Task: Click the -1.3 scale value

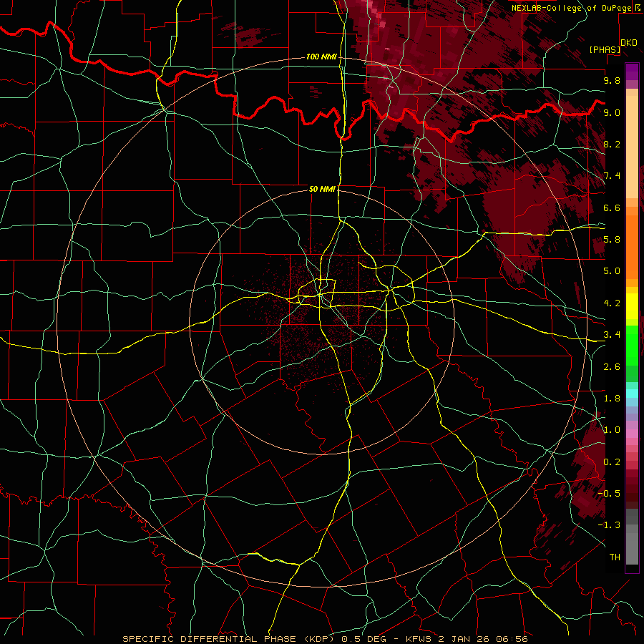Action: coord(609,525)
